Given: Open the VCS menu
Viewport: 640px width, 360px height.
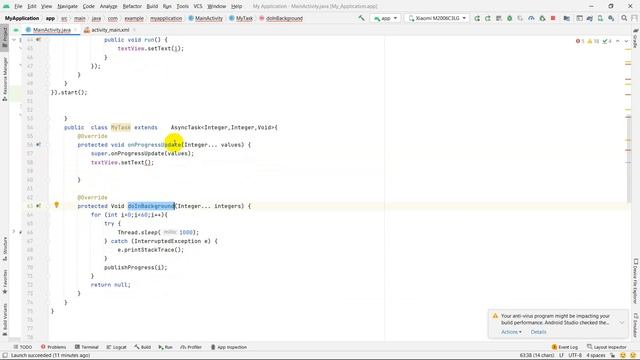Looking at the screenshot, I should [198, 6].
